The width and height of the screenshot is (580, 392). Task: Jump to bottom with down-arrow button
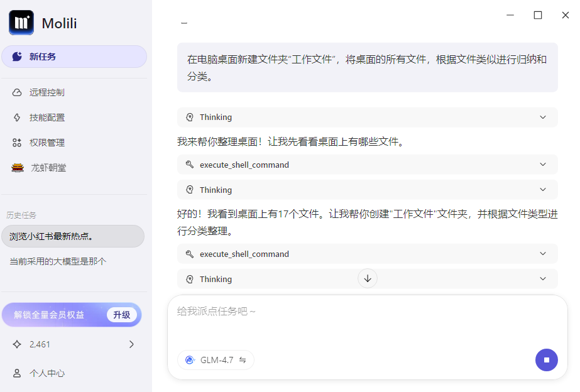point(368,278)
